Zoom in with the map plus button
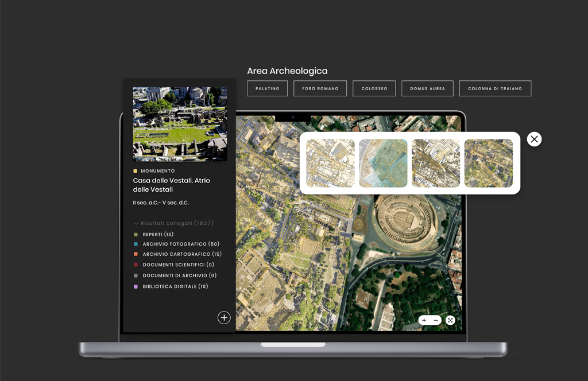The height and width of the screenshot is (381, 588). click(x=424, y=320)
